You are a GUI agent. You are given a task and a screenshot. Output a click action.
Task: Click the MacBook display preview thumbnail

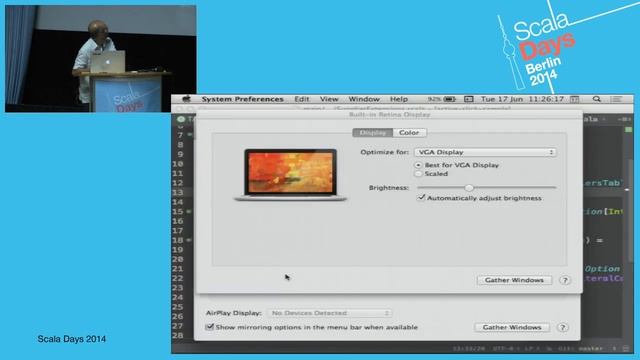(290, 175)
